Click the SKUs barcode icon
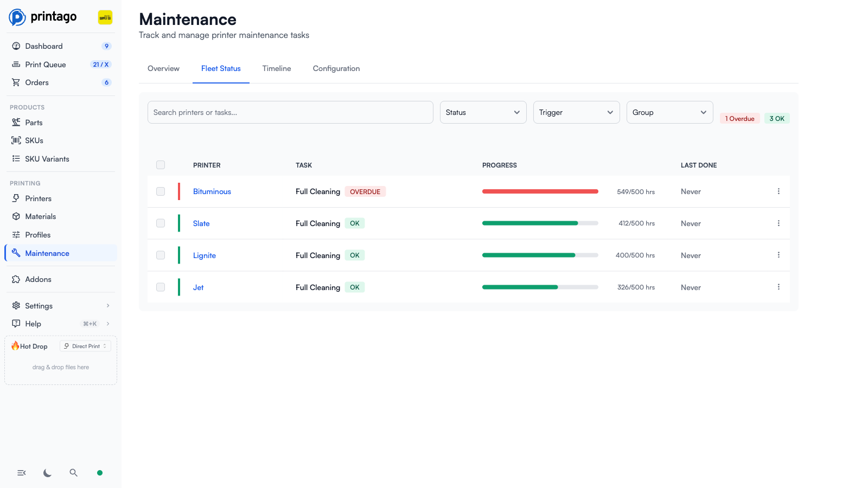 coord(16,140)
